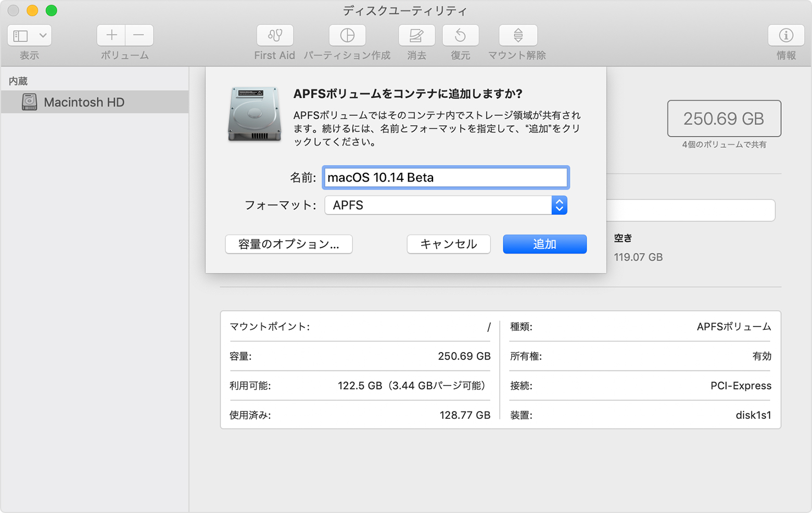812x513 pixels.
Task: Click the 119.07 GB free space value
Action: (638, 257)
